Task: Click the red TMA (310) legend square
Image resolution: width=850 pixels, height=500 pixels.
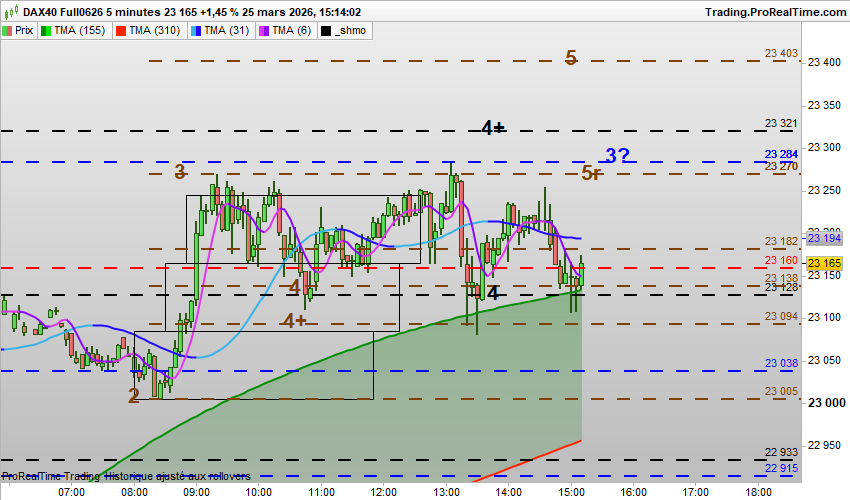Action: [121, 31]
